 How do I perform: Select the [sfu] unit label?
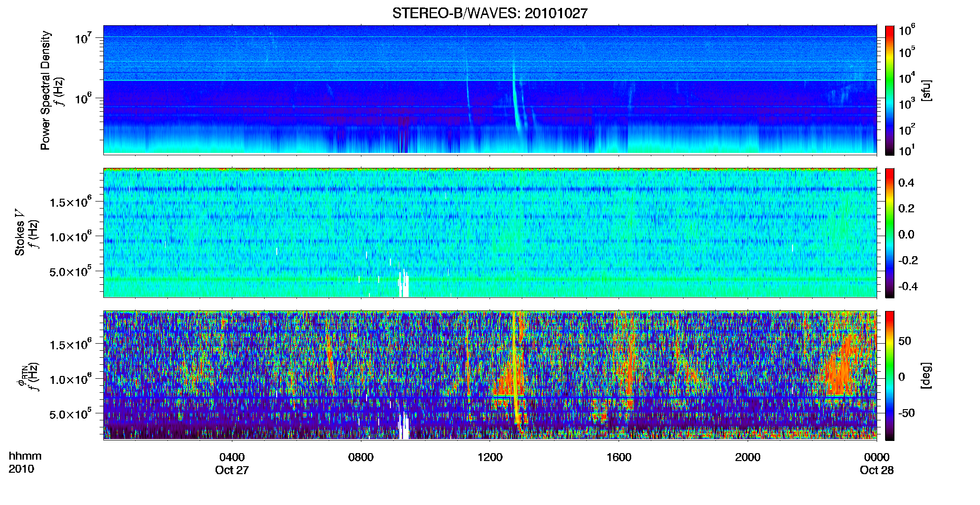(x=926, y=90)
